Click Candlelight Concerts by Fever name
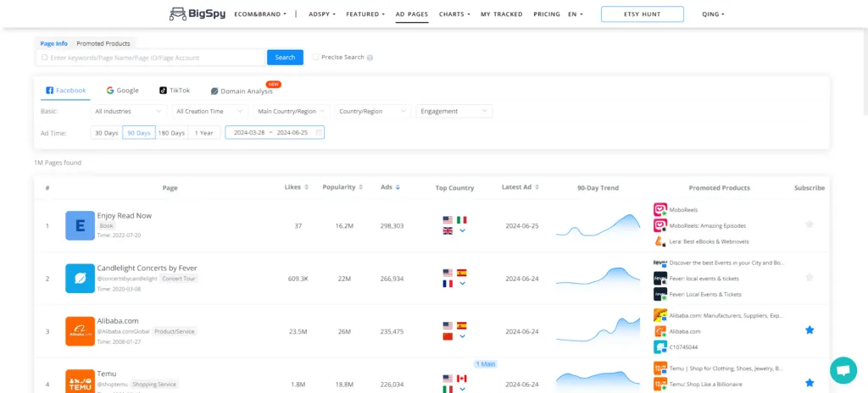Screen dimensions: 868x393 [x=147, y=268]
